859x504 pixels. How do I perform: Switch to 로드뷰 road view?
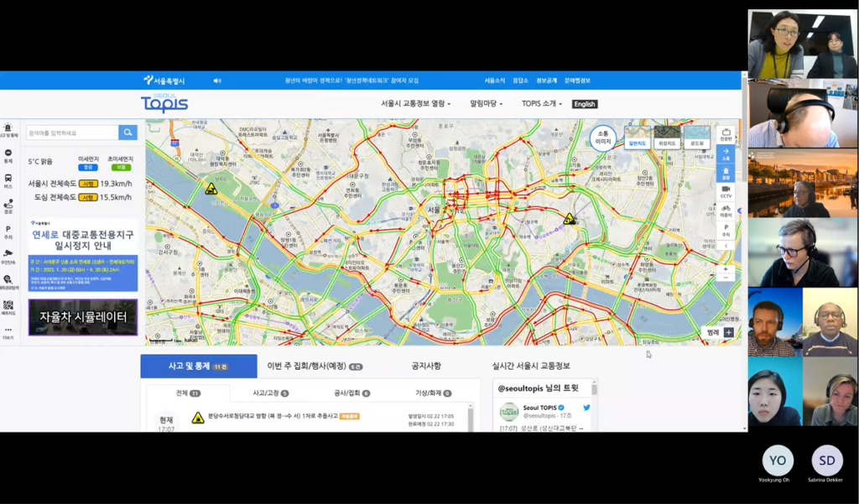(x=697, y=138)
